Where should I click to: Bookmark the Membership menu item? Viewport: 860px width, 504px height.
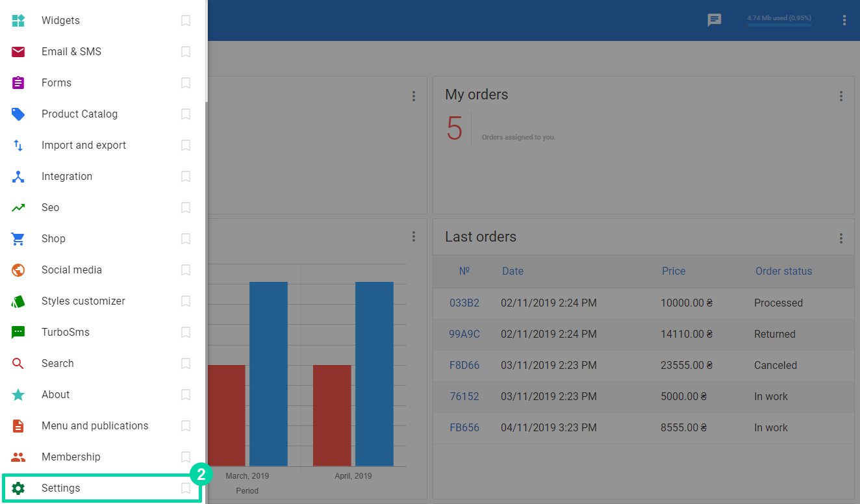coord(186,457)
